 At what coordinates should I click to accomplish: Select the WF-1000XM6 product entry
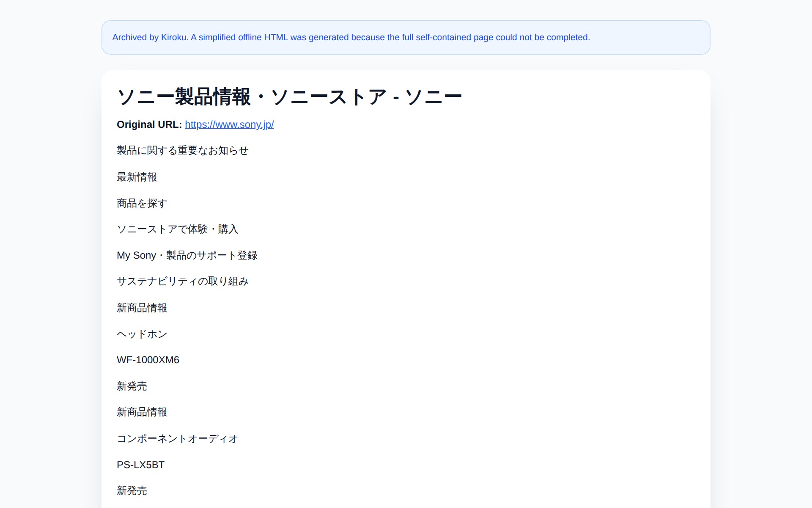148,360
